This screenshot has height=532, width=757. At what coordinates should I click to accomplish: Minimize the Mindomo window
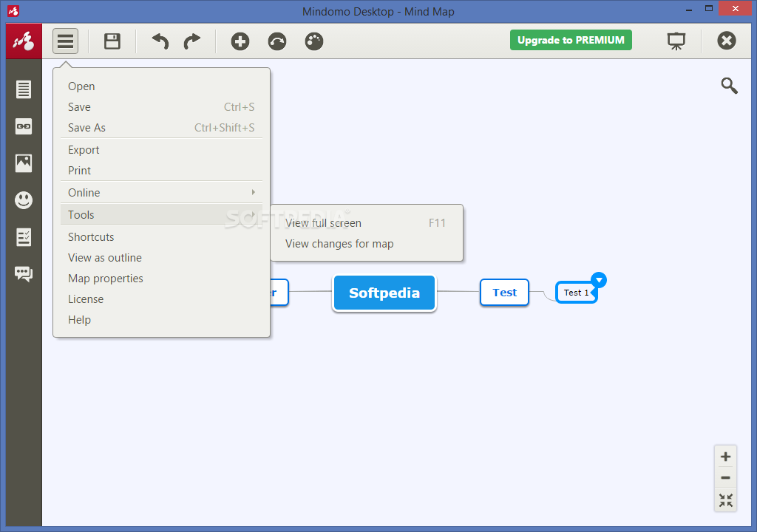[689, 10]
